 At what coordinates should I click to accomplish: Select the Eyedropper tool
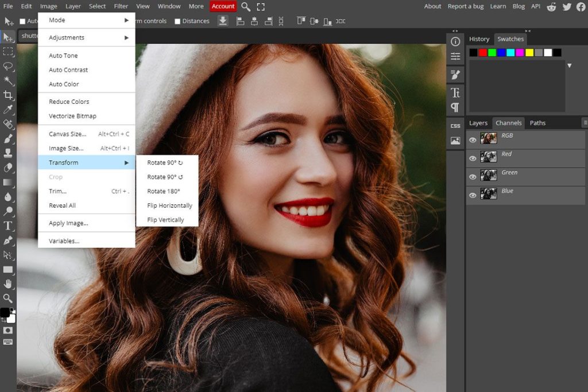coord(8,110)
